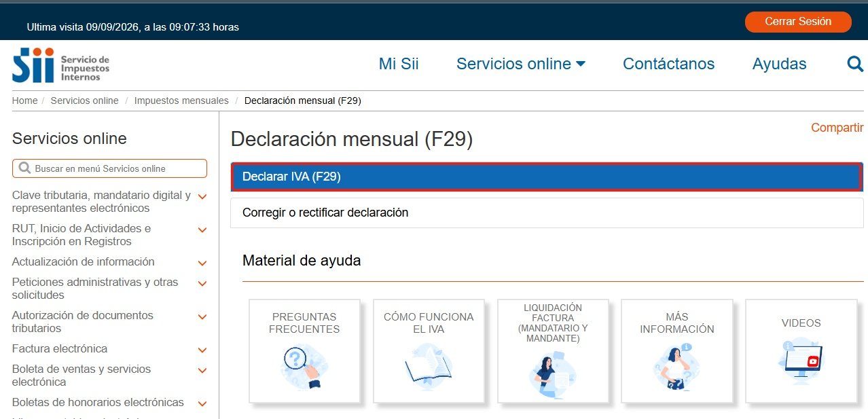Open Boletas de honorarios electrónicas item

[x=98, y=402]
